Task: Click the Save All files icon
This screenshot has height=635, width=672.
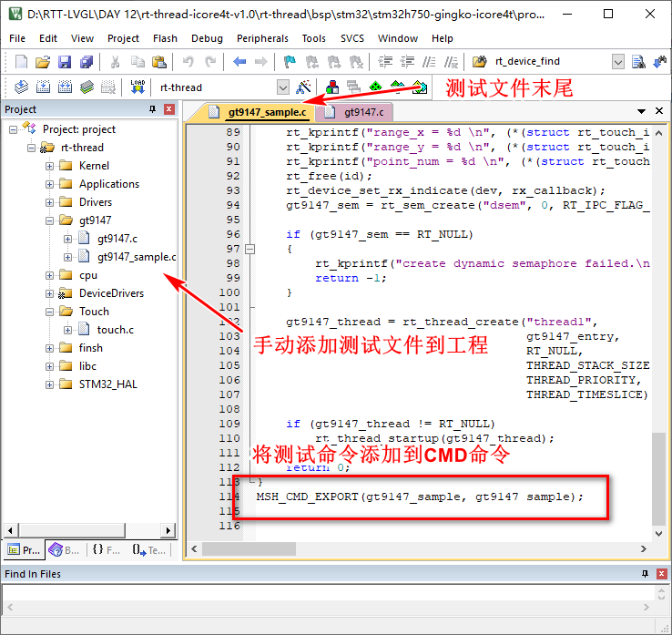Action: [87, 62]
